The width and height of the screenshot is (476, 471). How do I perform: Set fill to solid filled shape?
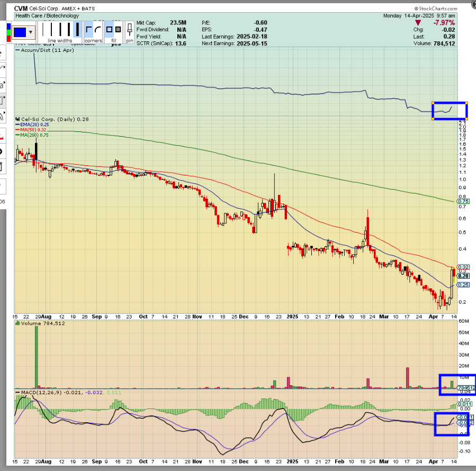[118, 30]
